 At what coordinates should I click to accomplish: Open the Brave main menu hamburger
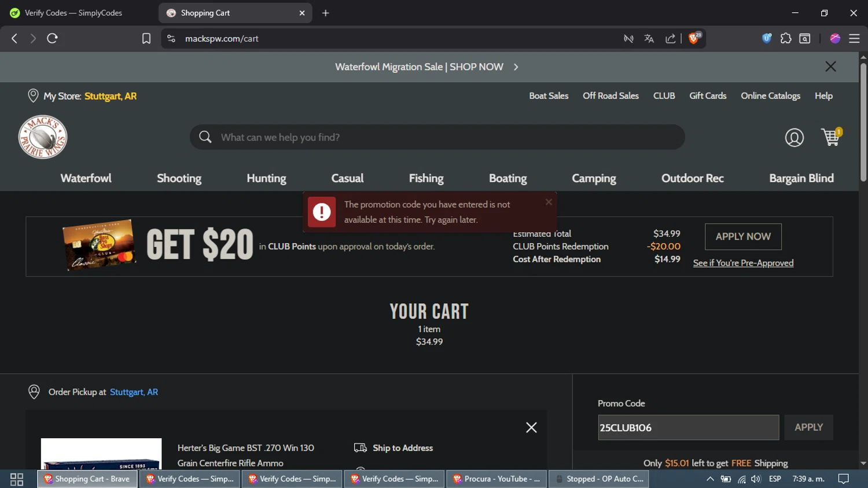[x=854, y=38]
